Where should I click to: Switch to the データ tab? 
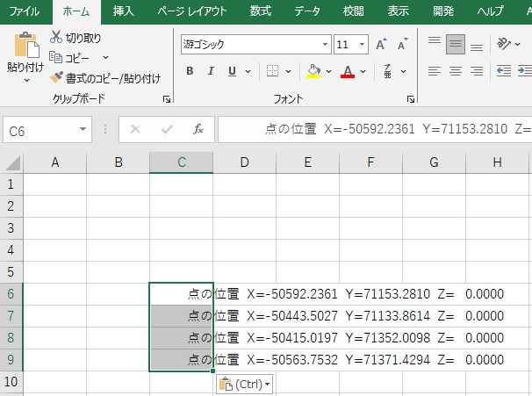coord(307,11)
